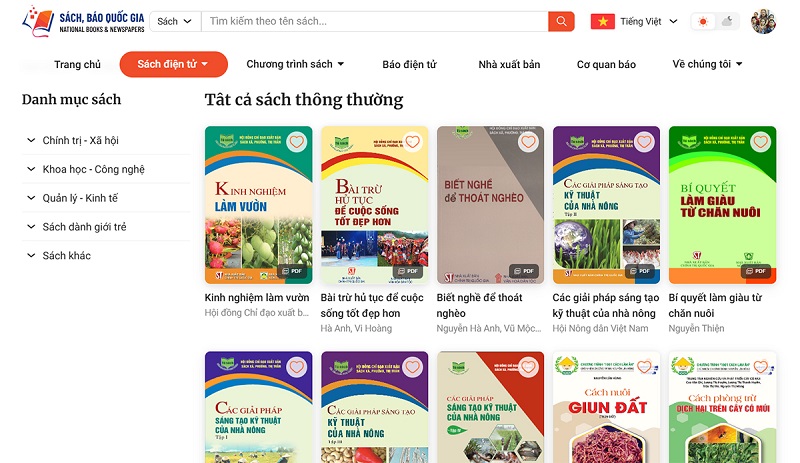The height and width of the screenshot is (463, 800).
Task: Click the national books logo
Action: point(83,21)
